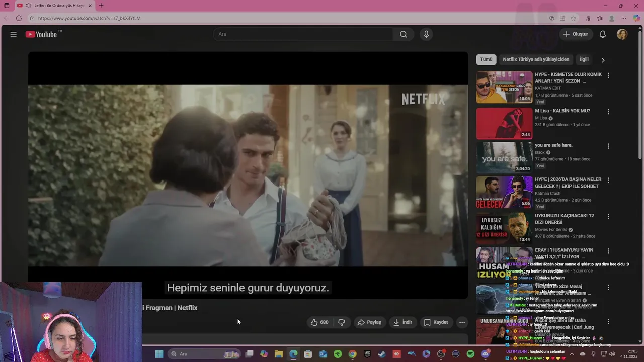This screenshot has height=362, width=644.
Task: Open HYPE 2026'DA BAŞINA NELER GELECEK title
Action: (x=568, y=183)
